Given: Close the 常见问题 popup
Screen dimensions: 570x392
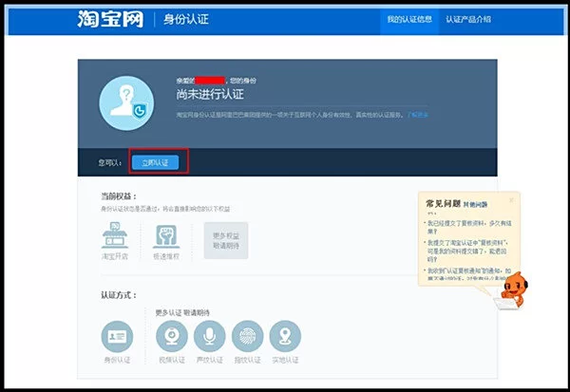Looking at the screenshot, I should [x=511, y=200].
